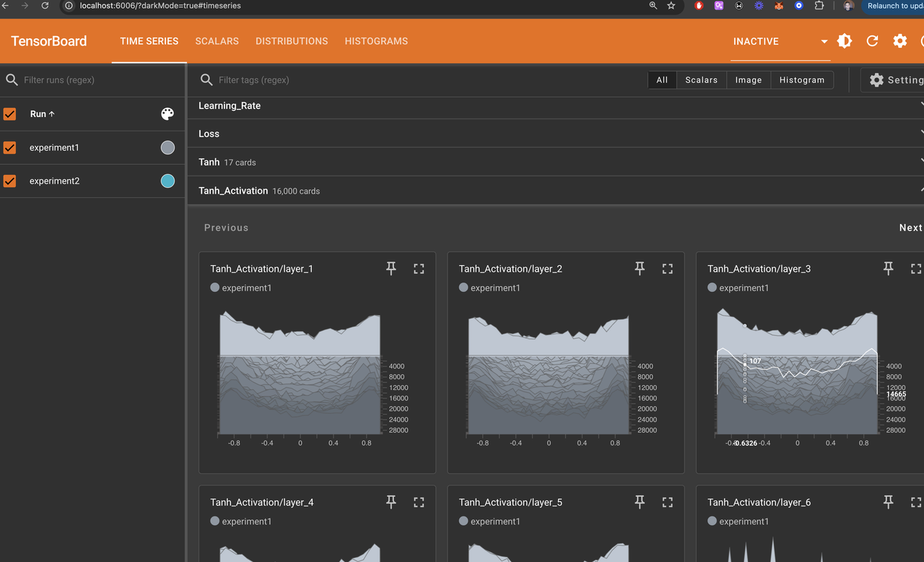Show All card types filter
This screenshot has width=924, height=562.
tap(662, 80)
